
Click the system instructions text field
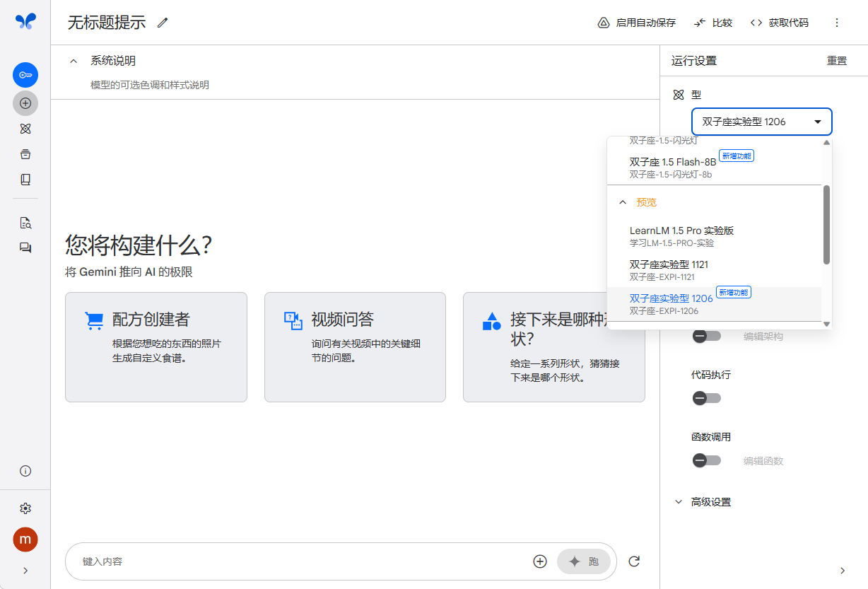[x=355, y=85]
